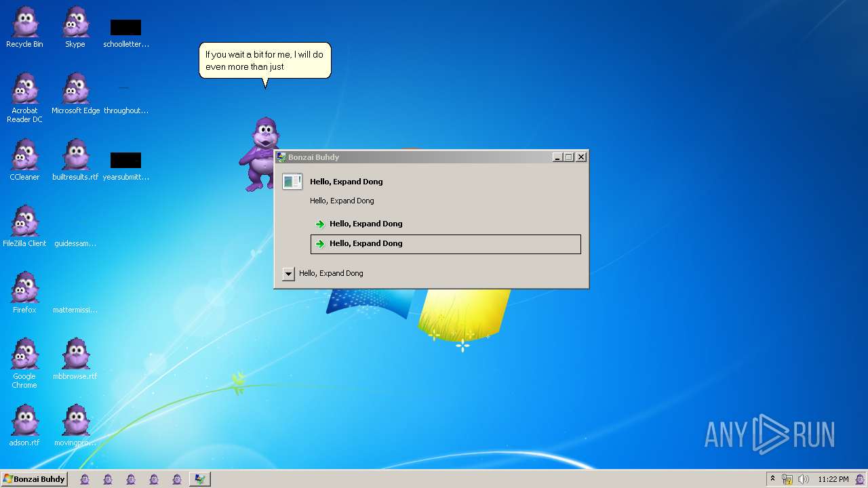Close the Bonzai Buhdy dialog
868x488 pixels.
pos(581,157)
